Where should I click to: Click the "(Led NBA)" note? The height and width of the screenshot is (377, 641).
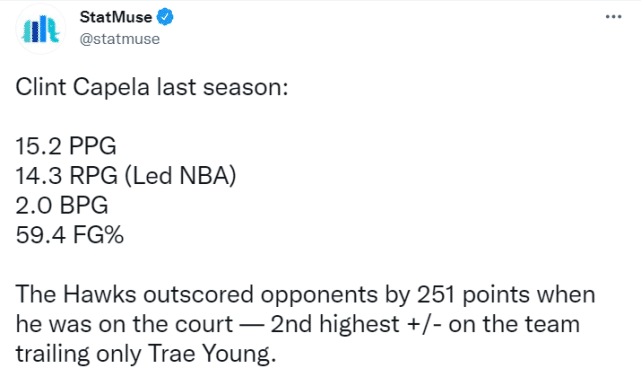(x=179, y=176)
